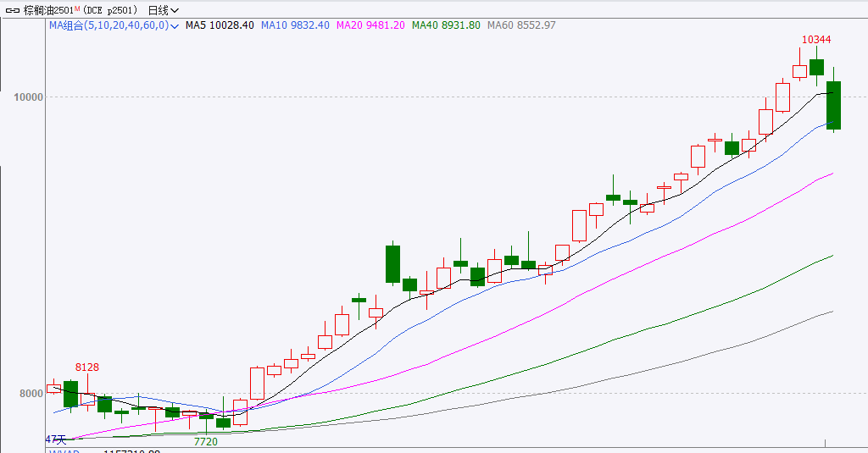Click the 10344 high price marker
The image size is (868, 453).
click(815, 40)
